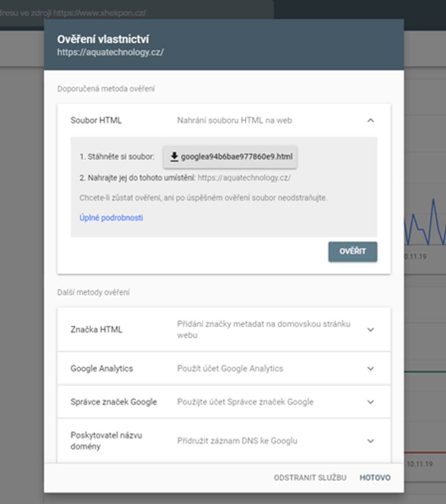Click the aquatechnology.cz URL in dialog header
This screenshot has height=504, width=446.
[x=110, y=52]
